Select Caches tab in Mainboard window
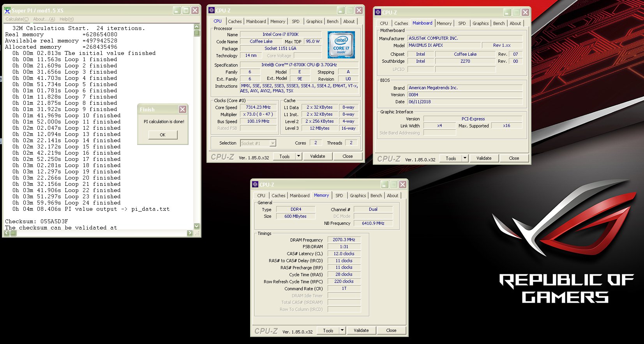The height and width of the screenshot is (344, 644). [x=401, y=23]
